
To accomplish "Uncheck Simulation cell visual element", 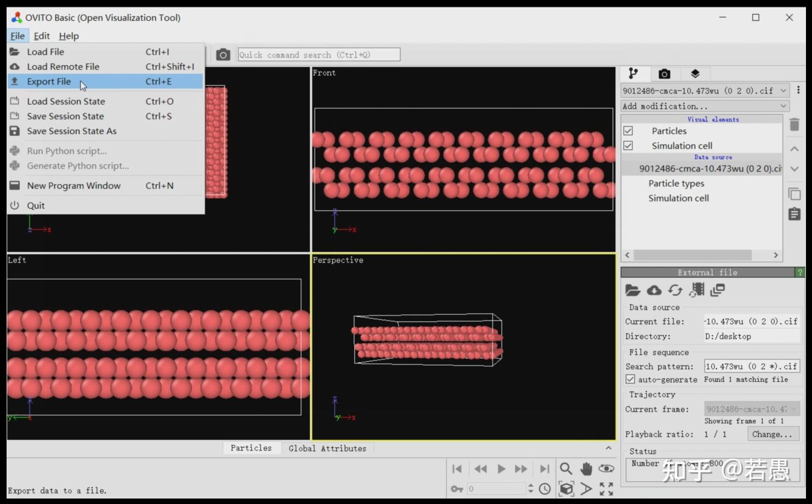I will tap(628, 146).
